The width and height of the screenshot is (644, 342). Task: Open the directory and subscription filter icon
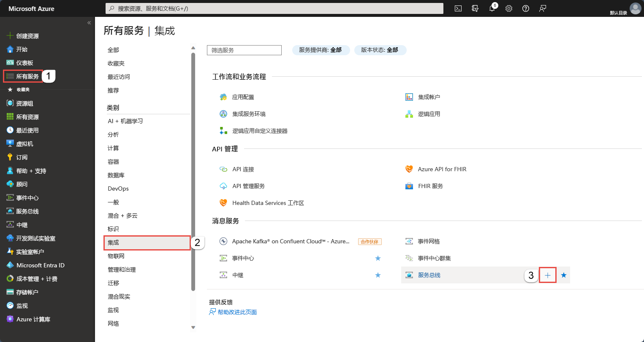click(x=475, y=8)
